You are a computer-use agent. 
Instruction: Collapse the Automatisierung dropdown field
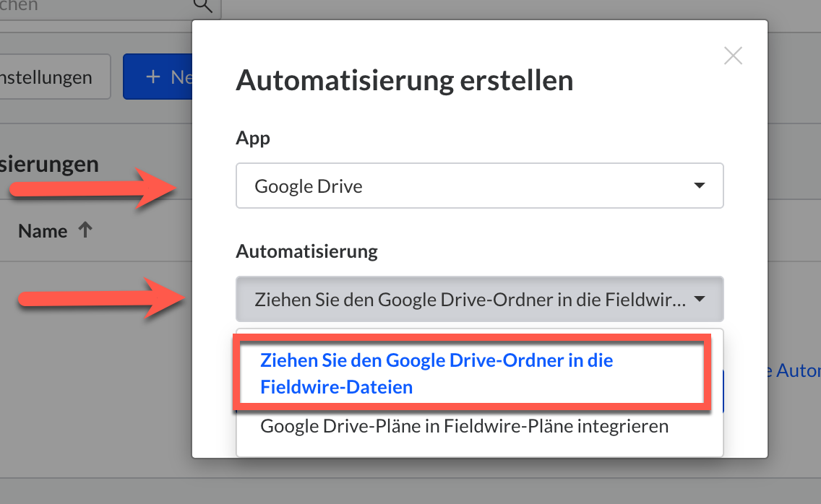[x=480, y=299]
